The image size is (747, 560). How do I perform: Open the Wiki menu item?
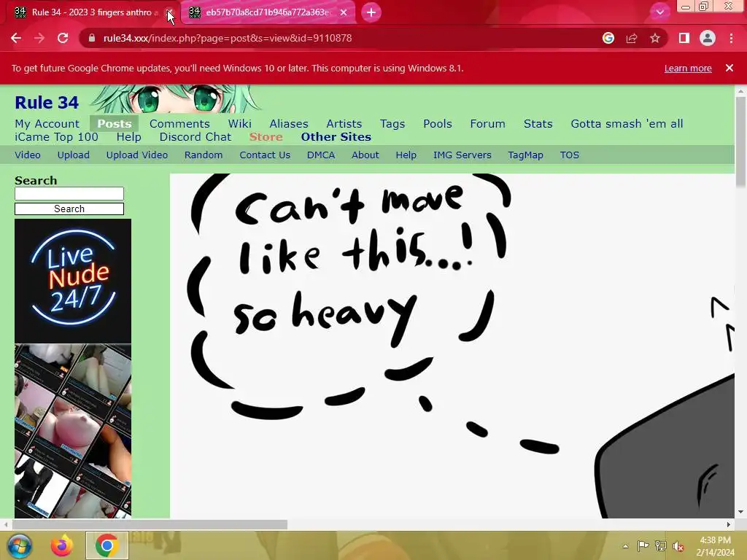point(239,124)
